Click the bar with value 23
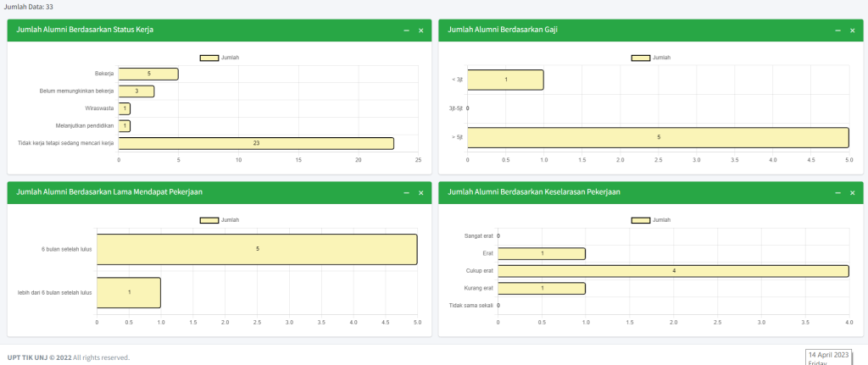The image size is (868, 365). click(x=256, y=143)
